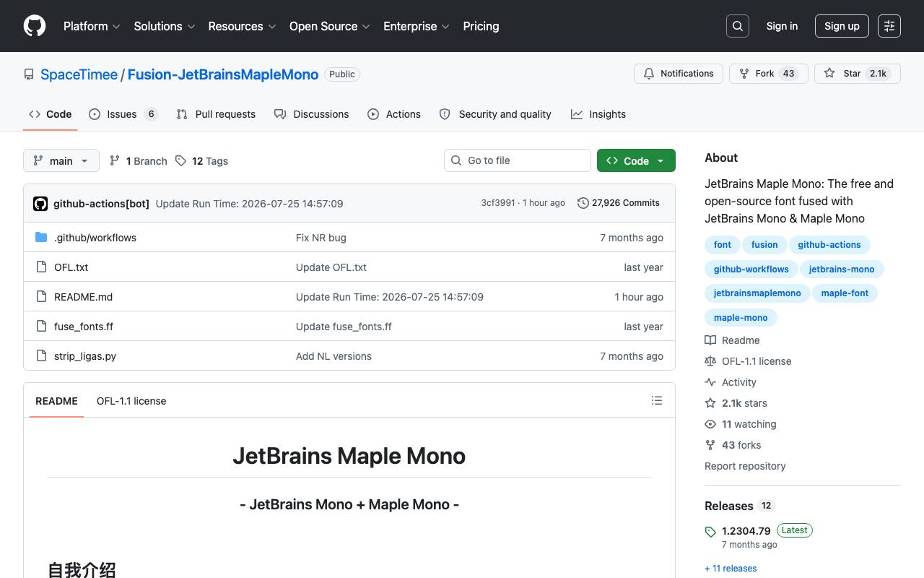Expand the Solutions menu
This screenshot has width=924, height=578.
[x=165, y=26]
